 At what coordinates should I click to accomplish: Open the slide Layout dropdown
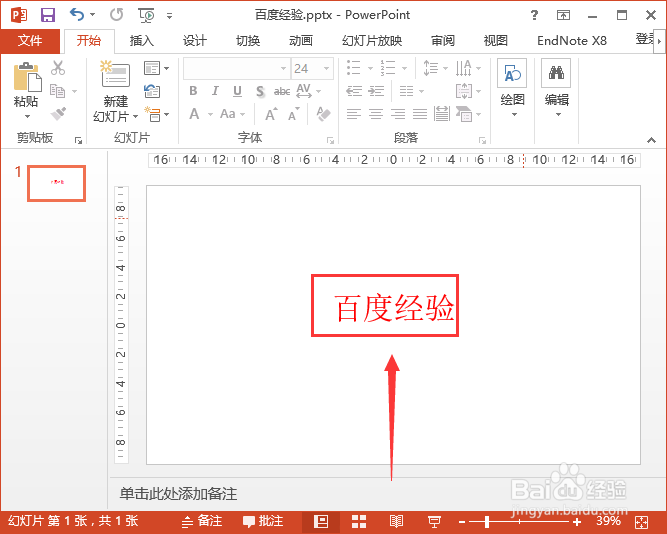[x=156, y=68]
